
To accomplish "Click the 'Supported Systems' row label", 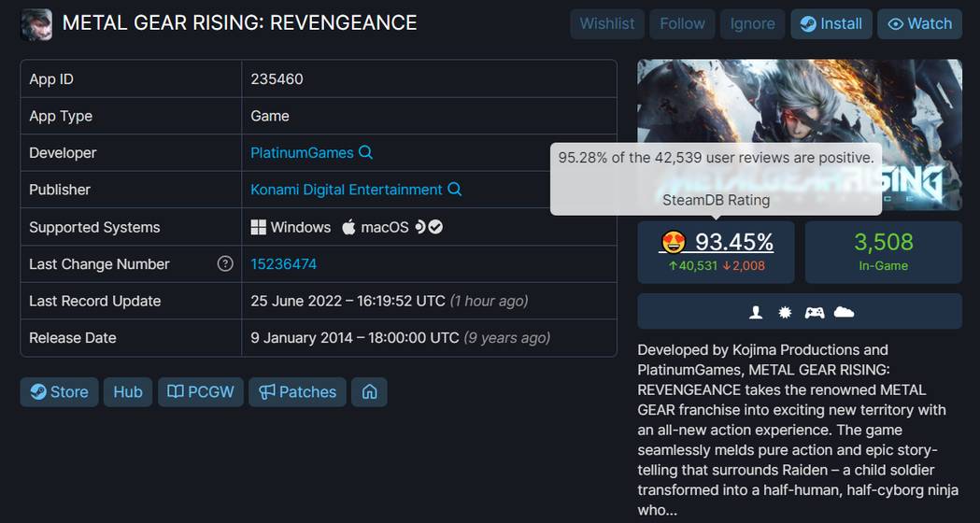I will click(94, 228).
